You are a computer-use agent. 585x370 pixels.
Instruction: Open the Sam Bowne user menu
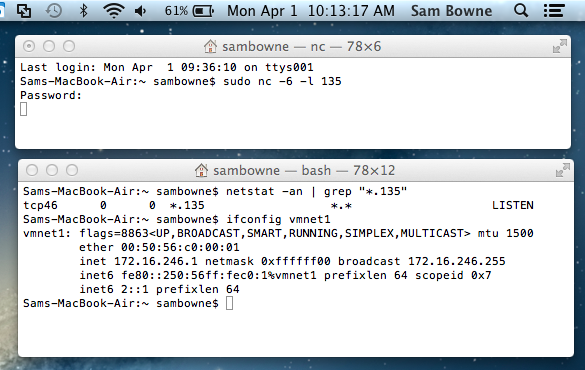451,11
